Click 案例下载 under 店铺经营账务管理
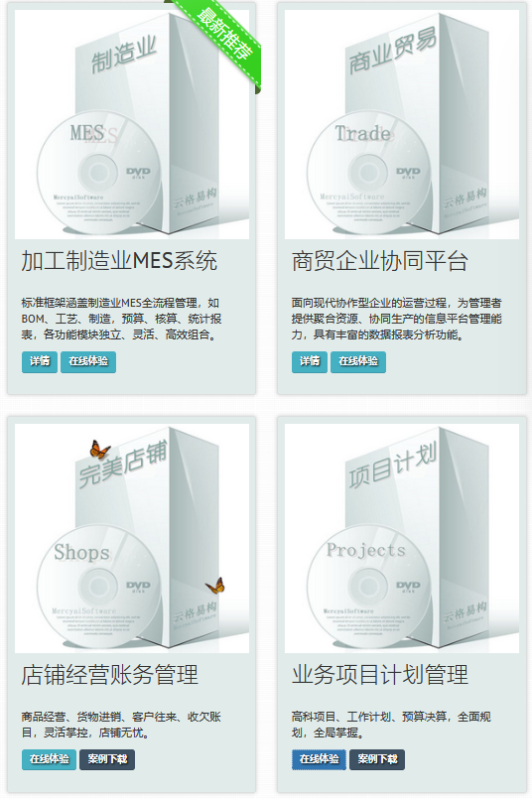 pos(107,759)
